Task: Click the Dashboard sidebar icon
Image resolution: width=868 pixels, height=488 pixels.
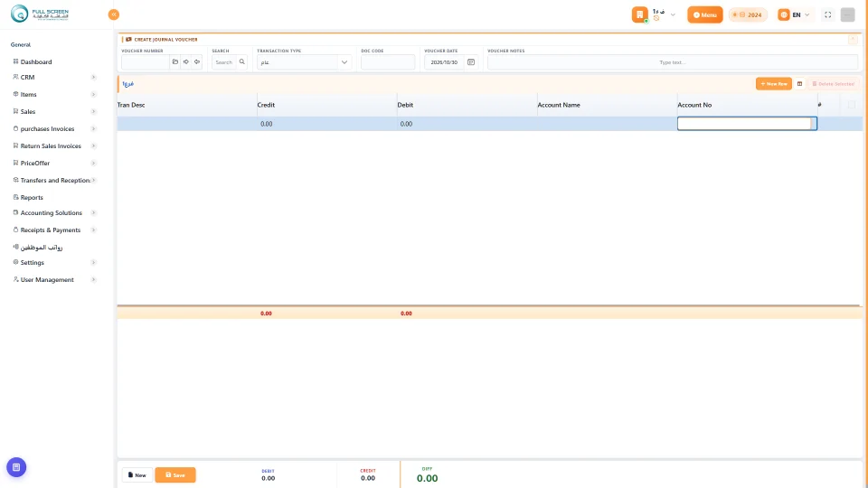Action: click(x=15, y=61)
